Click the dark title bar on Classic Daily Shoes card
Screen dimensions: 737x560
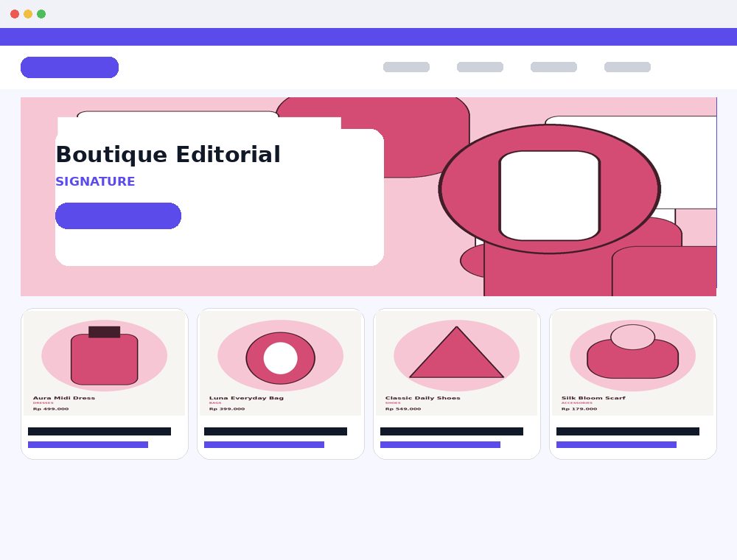point(452,431)
